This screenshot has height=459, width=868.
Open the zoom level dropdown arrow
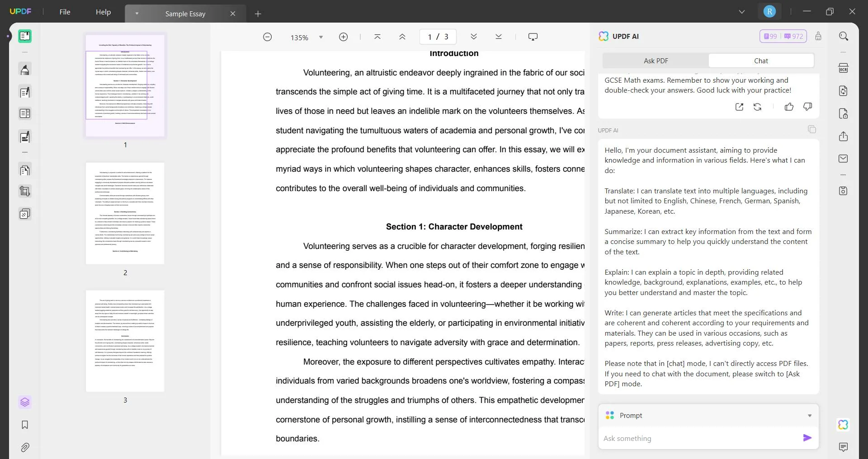tap(321, 37)
